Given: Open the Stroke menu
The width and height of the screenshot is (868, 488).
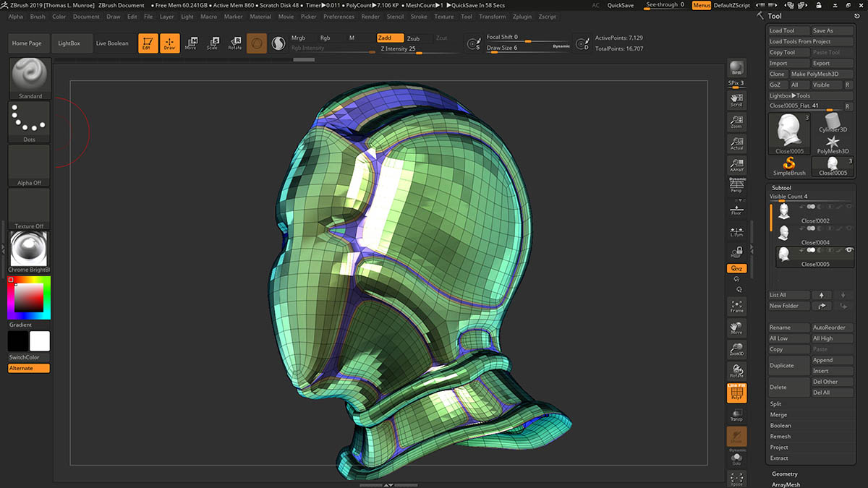Looking at the screenshot, I should coord(418,17).
